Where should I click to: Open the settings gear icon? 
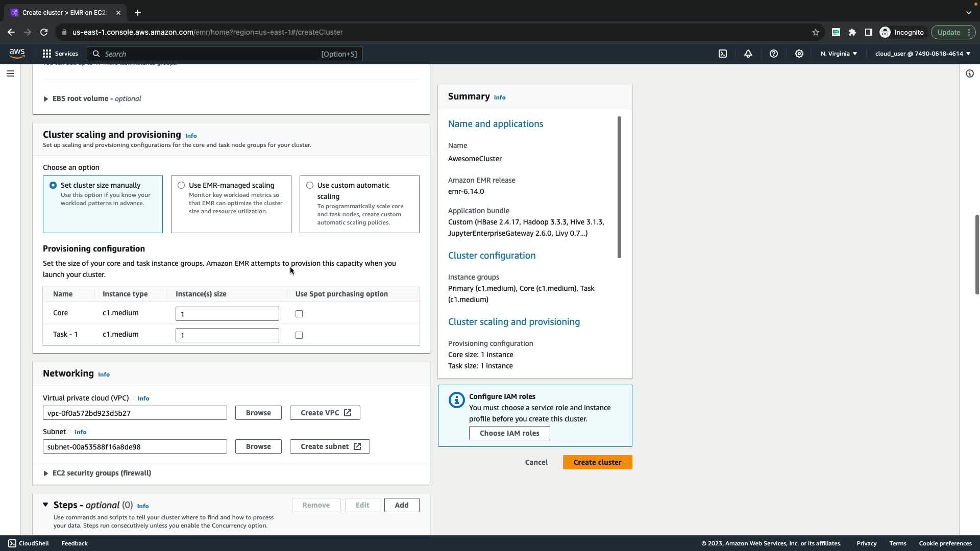tap(799, 54)
